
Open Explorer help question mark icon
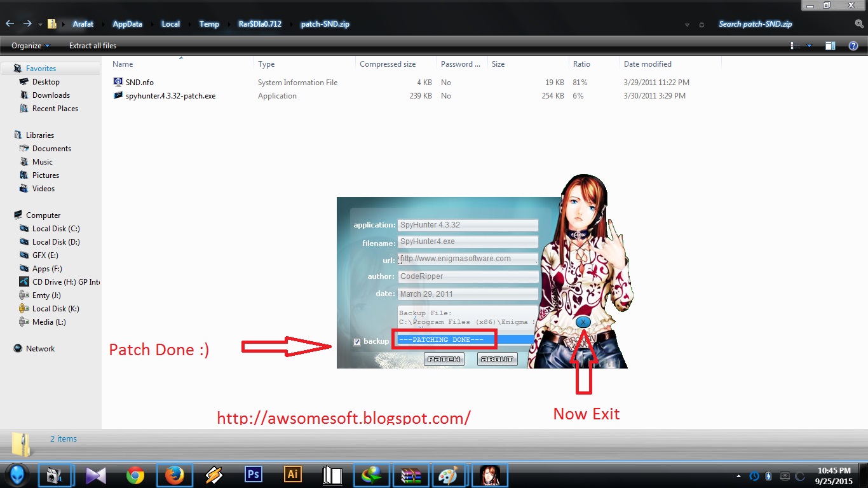tap(853, 46)
